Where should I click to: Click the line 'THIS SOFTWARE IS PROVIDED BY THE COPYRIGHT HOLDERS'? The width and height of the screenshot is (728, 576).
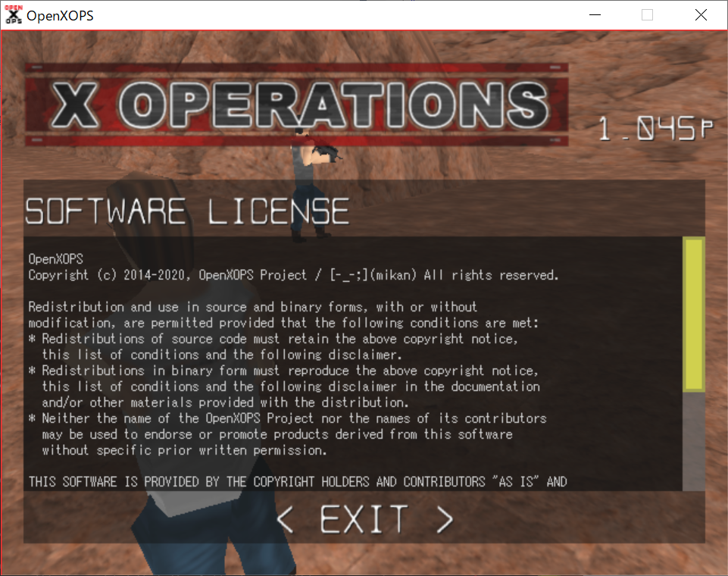point(298,482)
